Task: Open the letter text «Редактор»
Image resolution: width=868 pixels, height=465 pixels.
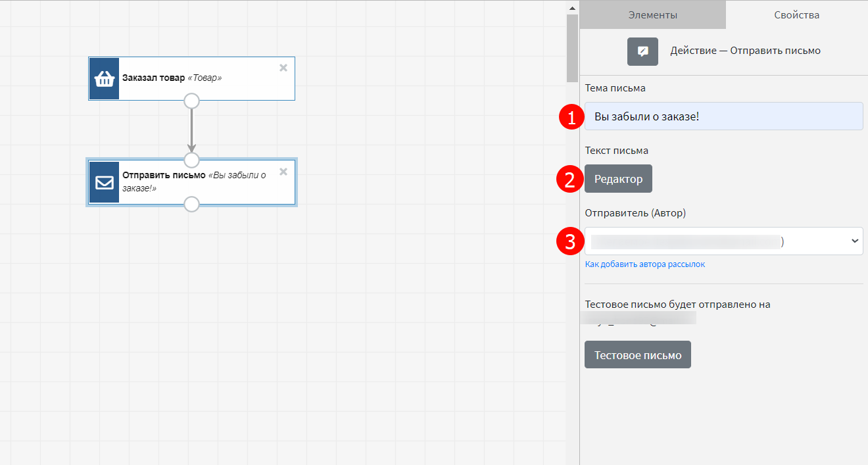Action: [618, 178]
